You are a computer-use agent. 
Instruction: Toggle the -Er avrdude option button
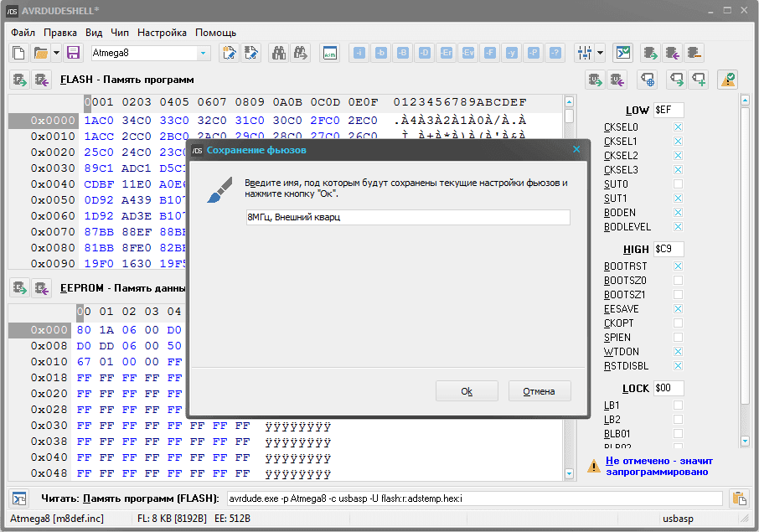point(447,53)
